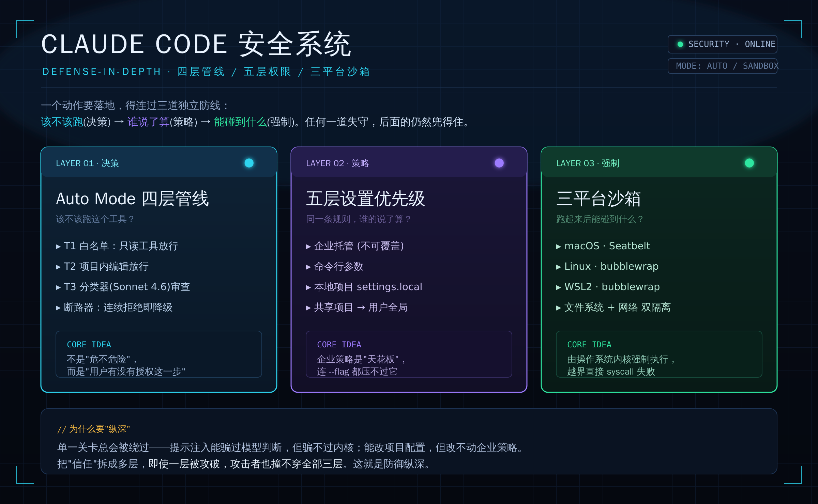Click the text 同一条规则，谁的说了算？
The height and width of the screenshot is (504, 818).
coord(359,219)
